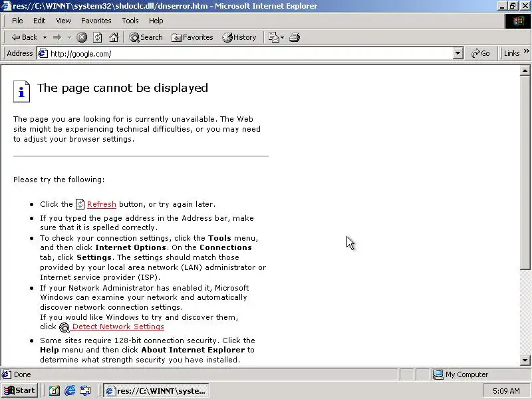Click the Mail toolbar icon
This screenshot has width=532, height=399.
[x=273, y=37]
